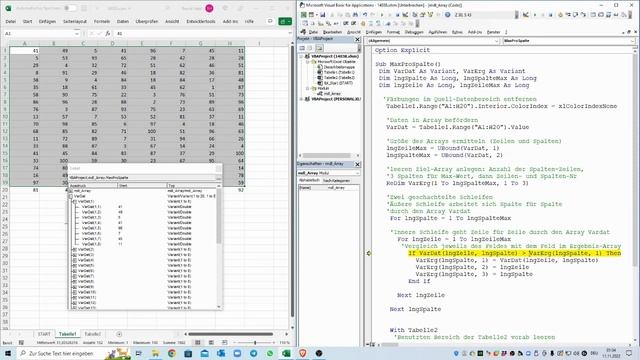Click the blue Help icon in VBA toolbar

click(x=448, y=15)
